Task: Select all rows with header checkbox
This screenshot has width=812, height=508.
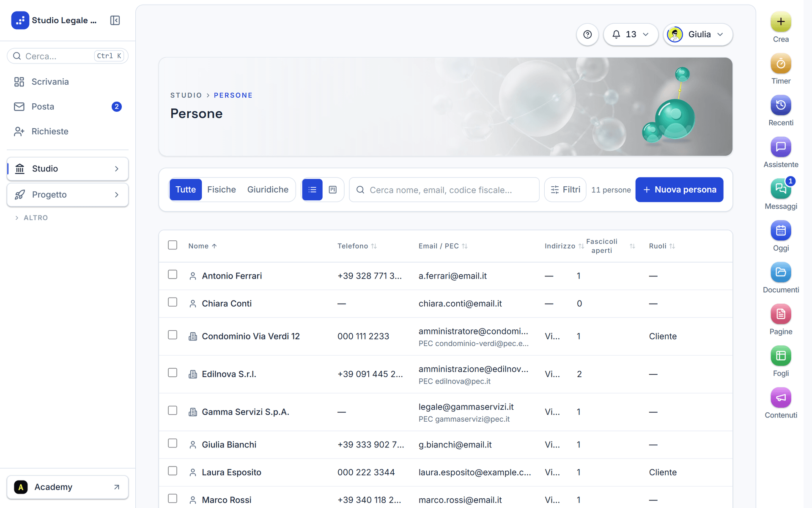Action: pyautogui.click(x=173, y=245)
